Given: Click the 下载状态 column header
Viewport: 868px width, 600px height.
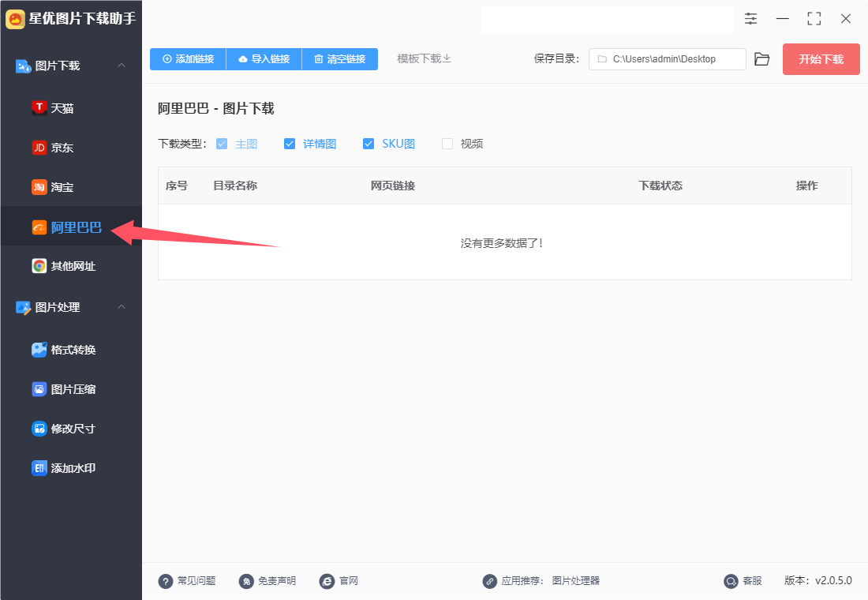Looking at the screenshot, I should 660,186.
